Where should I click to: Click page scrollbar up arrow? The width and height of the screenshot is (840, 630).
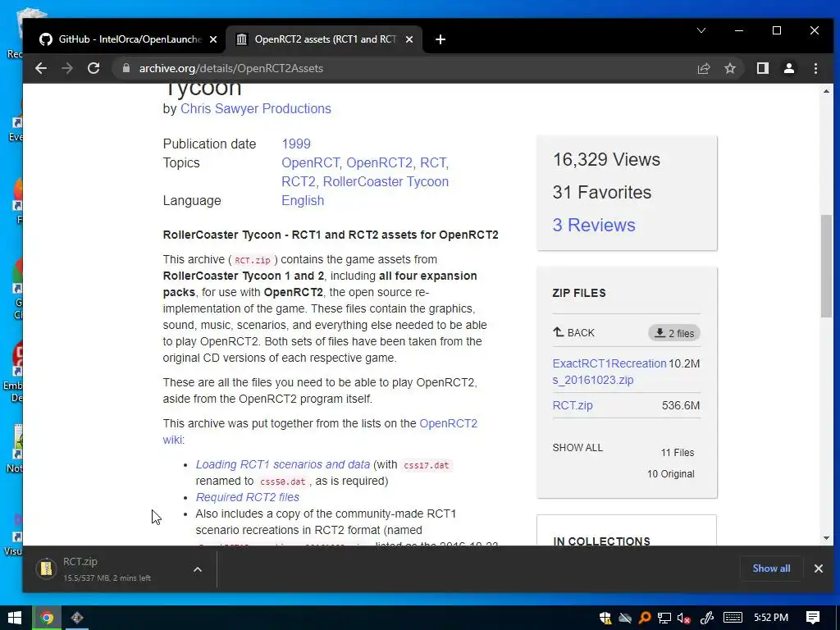tap(826, 91)
